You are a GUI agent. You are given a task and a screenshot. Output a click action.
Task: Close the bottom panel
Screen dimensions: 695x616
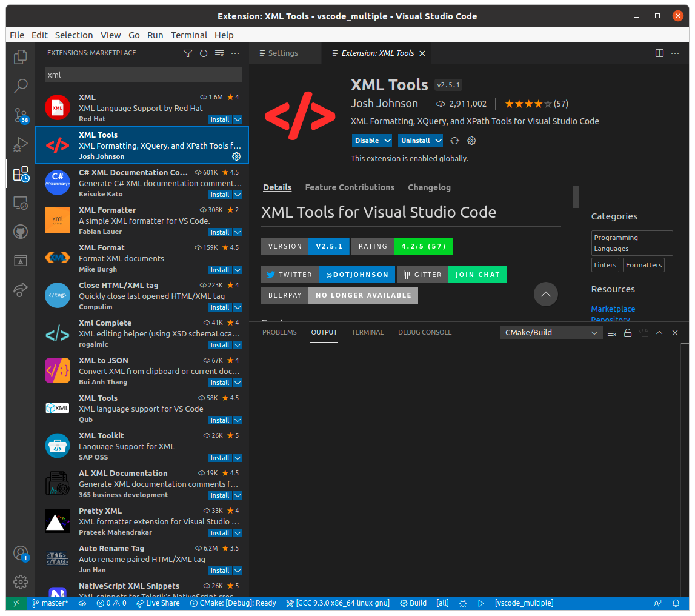pyautogui.click(x=675, y=333)
